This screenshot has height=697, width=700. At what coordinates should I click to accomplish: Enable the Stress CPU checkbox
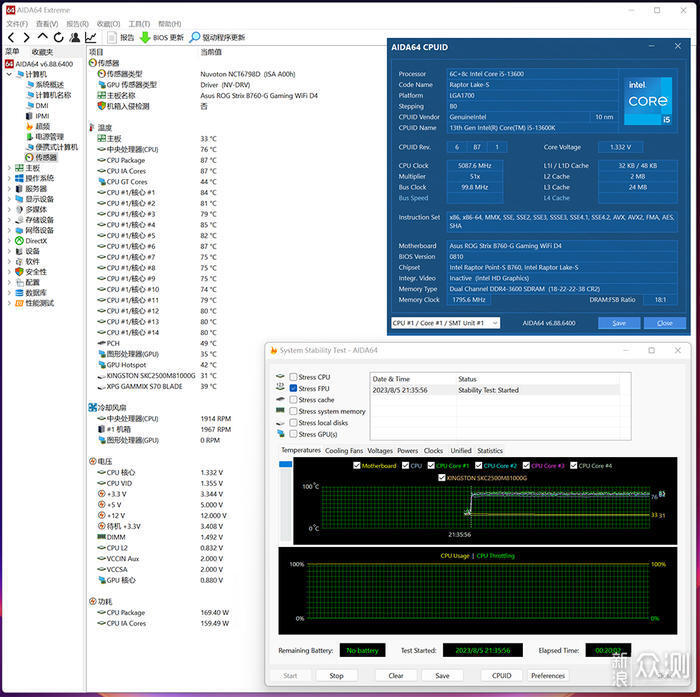click(x=293, y=377)
